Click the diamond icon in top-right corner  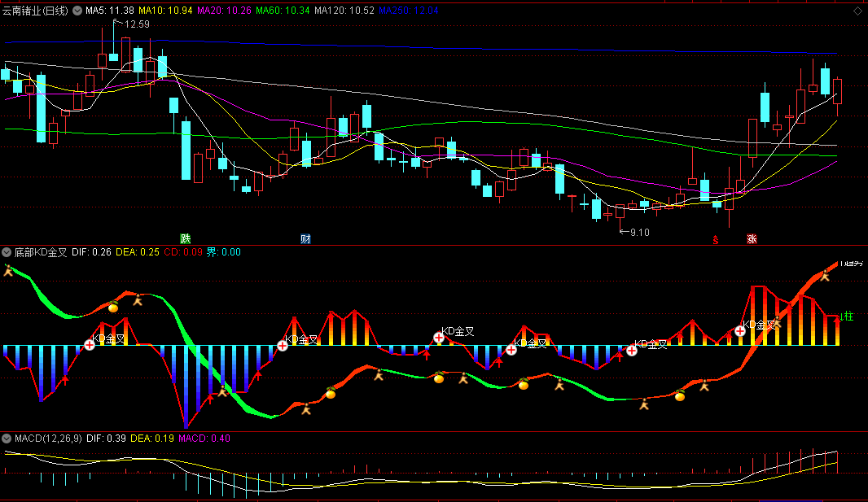click(857, 11)
